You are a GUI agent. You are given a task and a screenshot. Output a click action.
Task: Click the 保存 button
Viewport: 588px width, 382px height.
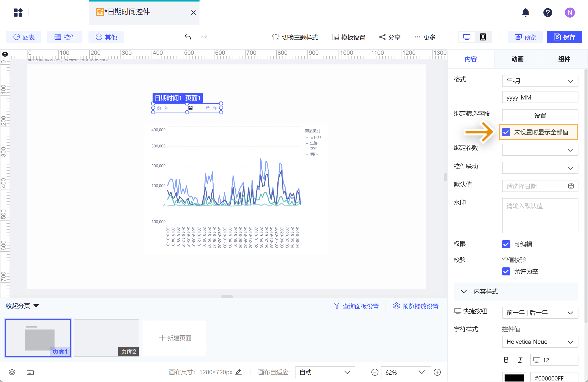coord(564,37)
